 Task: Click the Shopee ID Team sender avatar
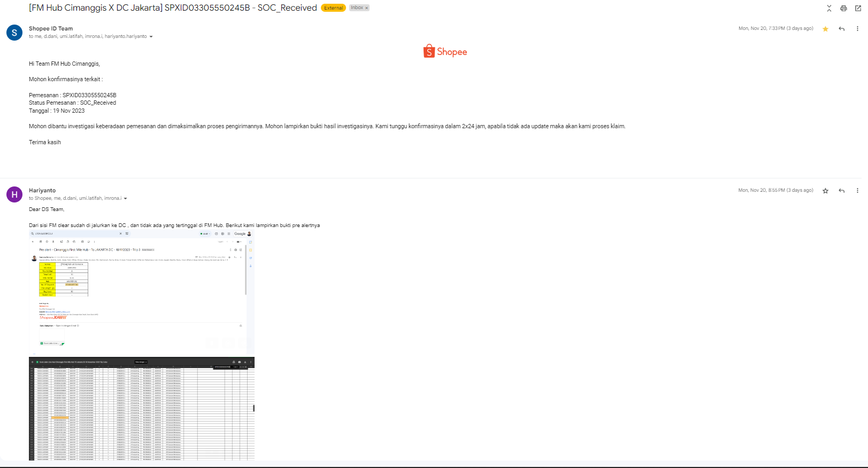pos(14,33)
